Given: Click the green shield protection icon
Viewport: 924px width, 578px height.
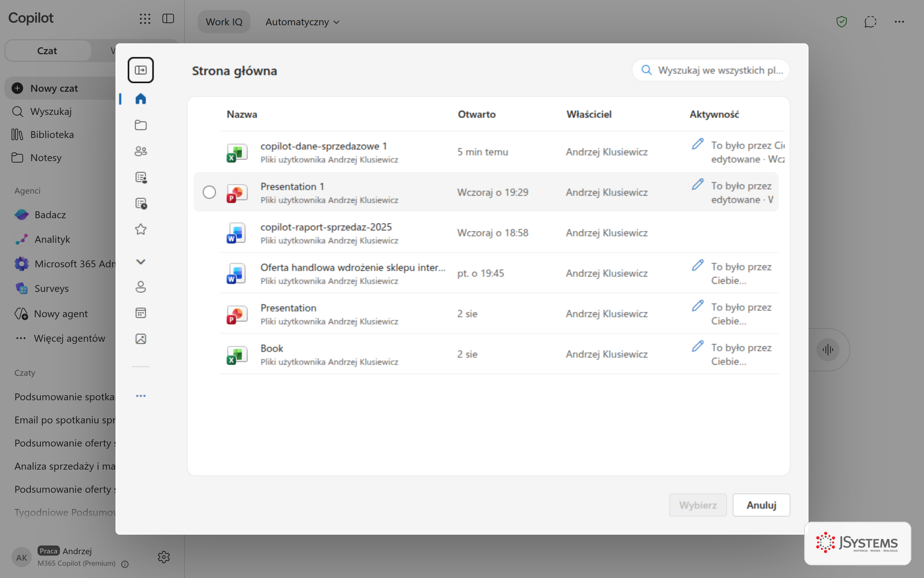Looking at the screenshot, I should [x=842, y=22].
